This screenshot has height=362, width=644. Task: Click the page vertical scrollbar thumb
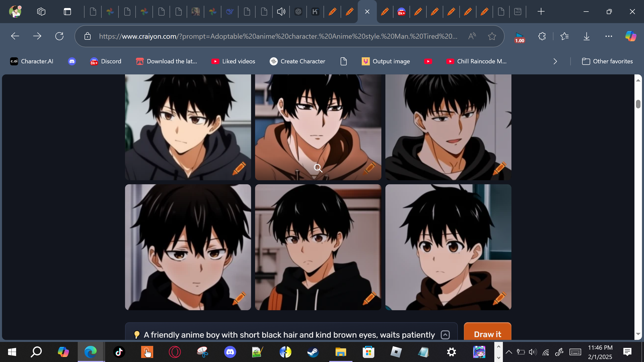(x=638, y=104)
